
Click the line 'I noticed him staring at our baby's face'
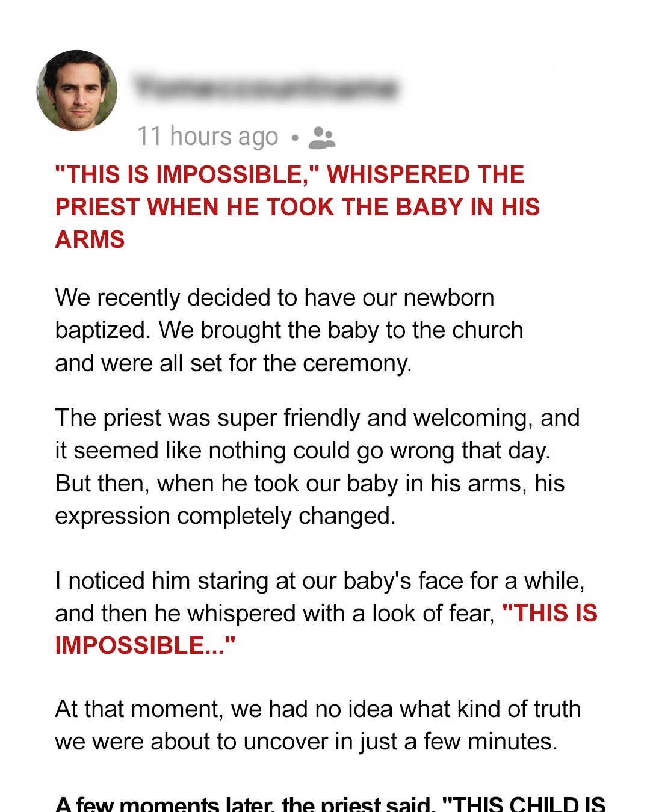[x=320, y=581]
